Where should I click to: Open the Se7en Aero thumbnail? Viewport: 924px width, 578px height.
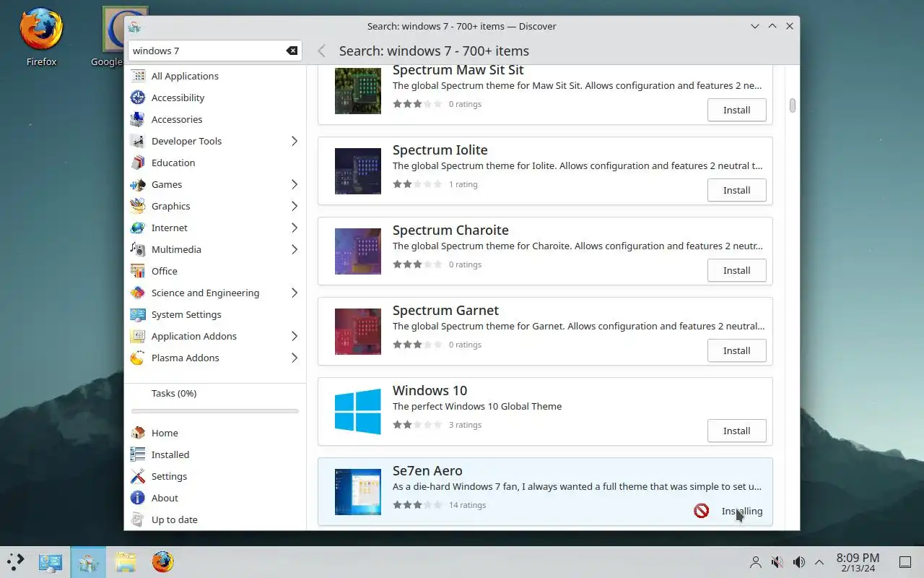(x=358, y=492)
